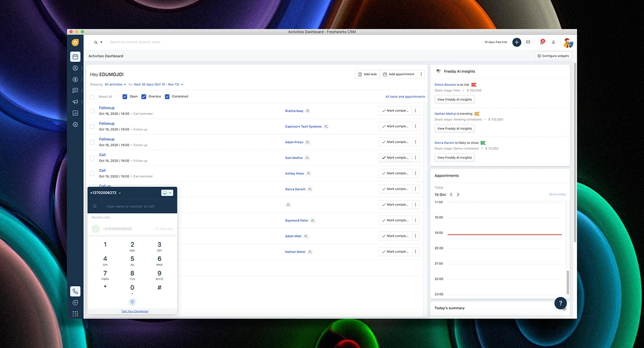This screenshot has width=644, height=348.
Task: Click the plus quick-add button
Action: [516, 42]
